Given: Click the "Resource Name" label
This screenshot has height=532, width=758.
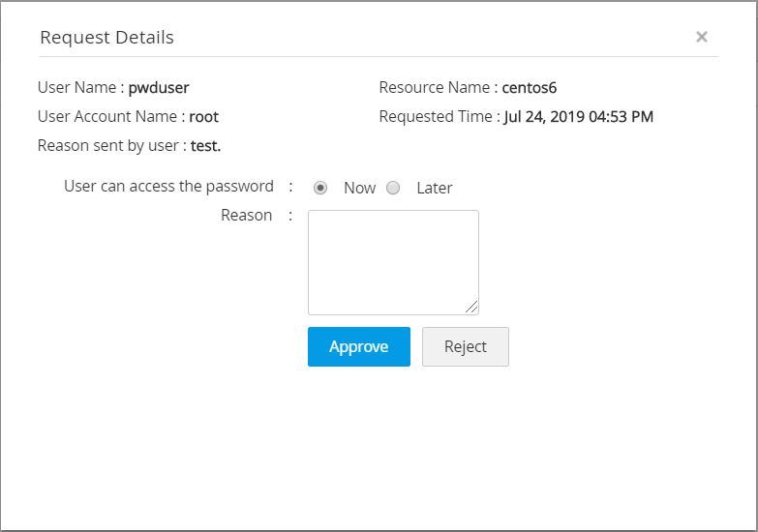Looking at the screenshot, I should 435,88.
